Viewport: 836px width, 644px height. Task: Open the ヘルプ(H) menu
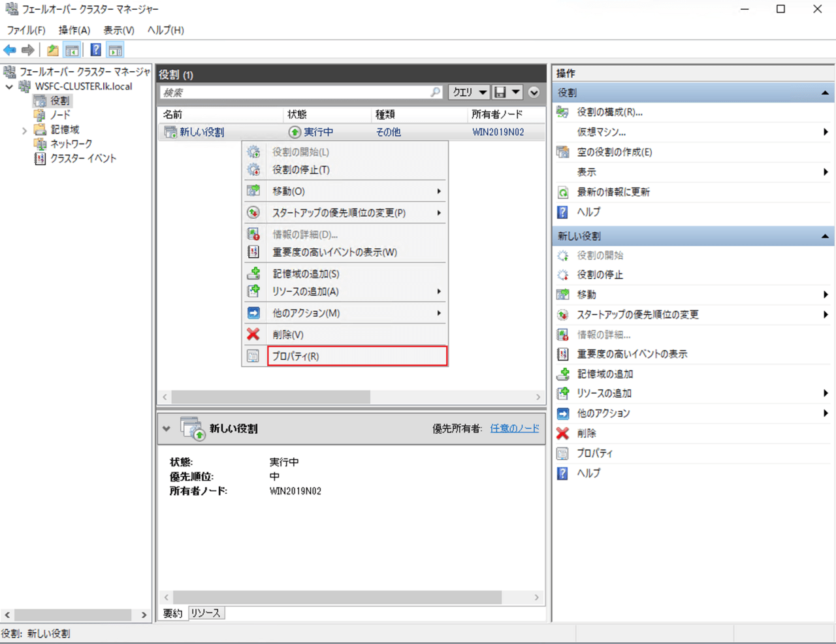pyautogui.click(x=166, y=30)
